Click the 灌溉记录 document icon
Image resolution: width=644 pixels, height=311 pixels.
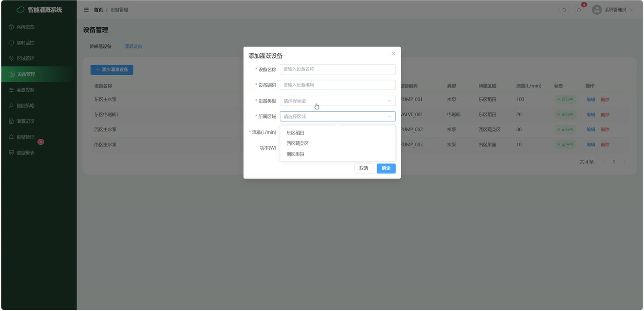coord(12,121)
